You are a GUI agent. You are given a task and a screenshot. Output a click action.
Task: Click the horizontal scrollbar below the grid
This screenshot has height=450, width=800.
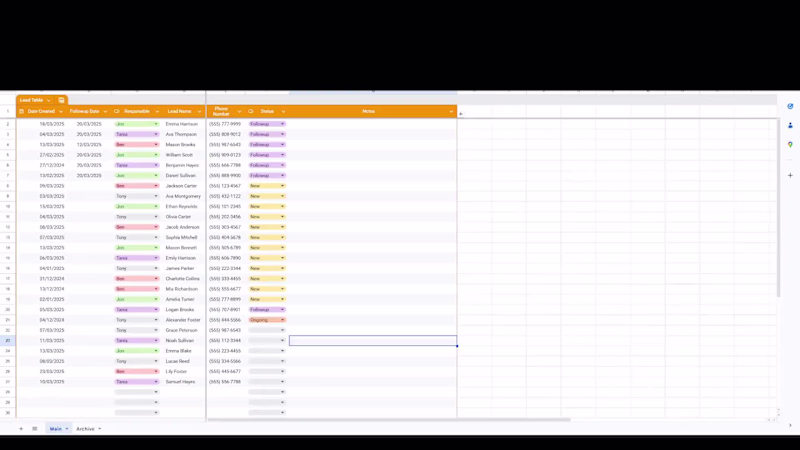tap(389, 419)
